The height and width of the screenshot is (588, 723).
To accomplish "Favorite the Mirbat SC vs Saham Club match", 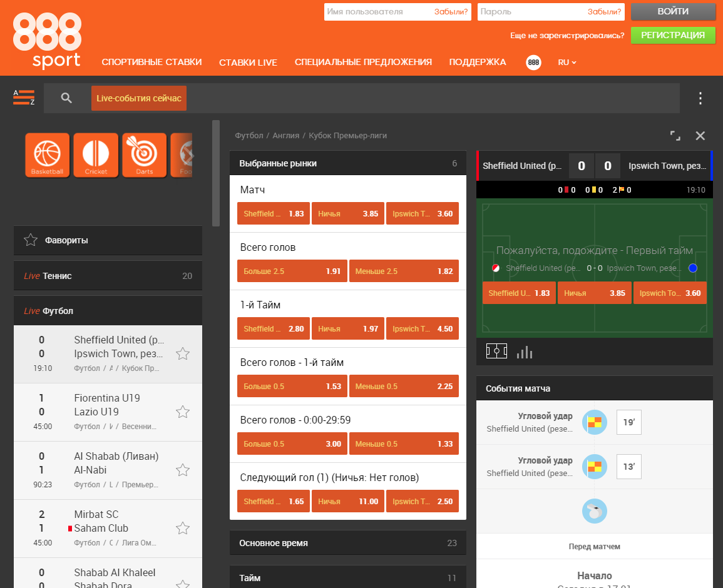I will click(x=183, y=528).
